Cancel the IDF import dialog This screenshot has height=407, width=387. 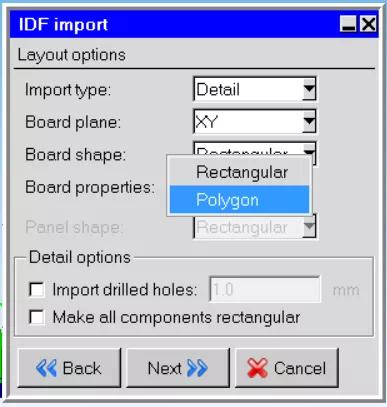[287, 368]
